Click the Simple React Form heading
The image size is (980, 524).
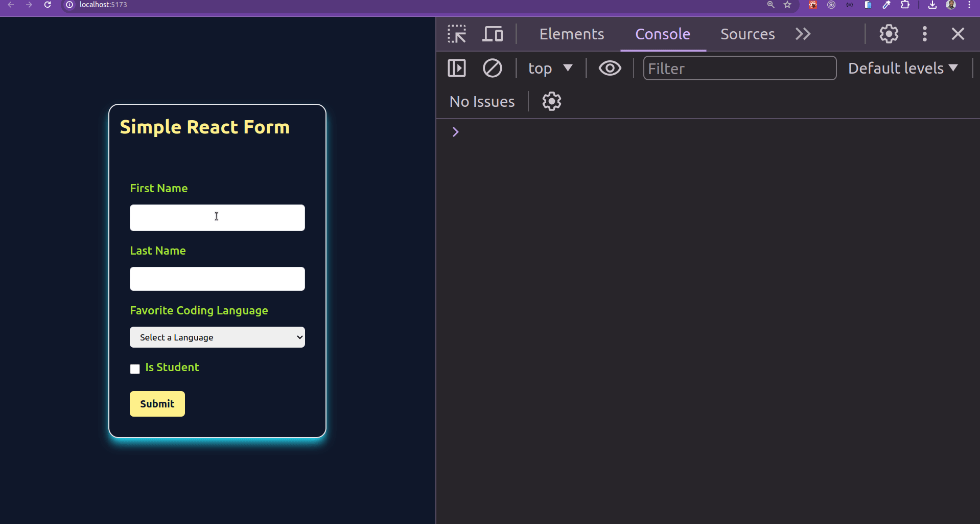click(205, 127)
